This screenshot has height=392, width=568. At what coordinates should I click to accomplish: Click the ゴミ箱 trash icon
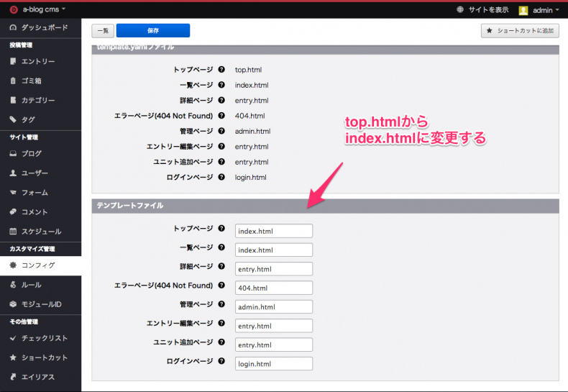(x=13, y=81)
